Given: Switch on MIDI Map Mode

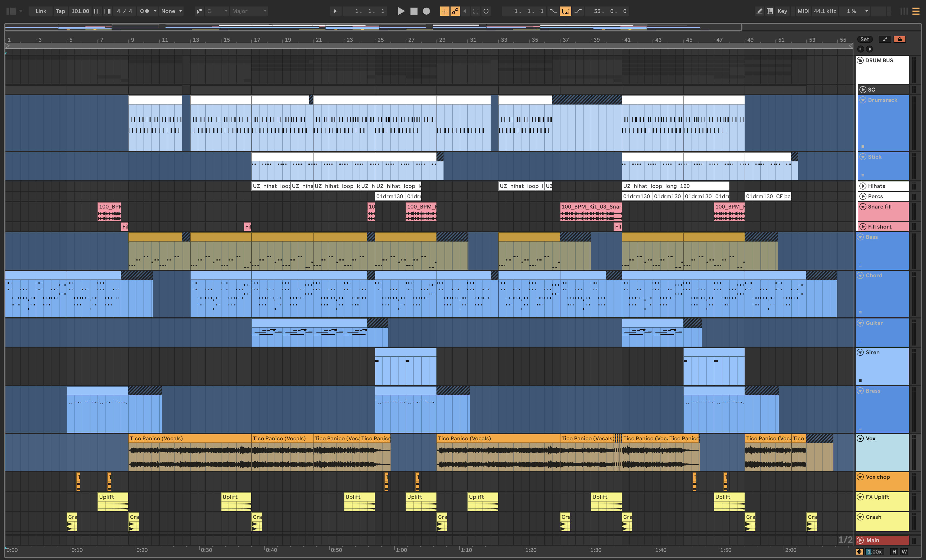Looking at the screenshot, I should [803, 11].
